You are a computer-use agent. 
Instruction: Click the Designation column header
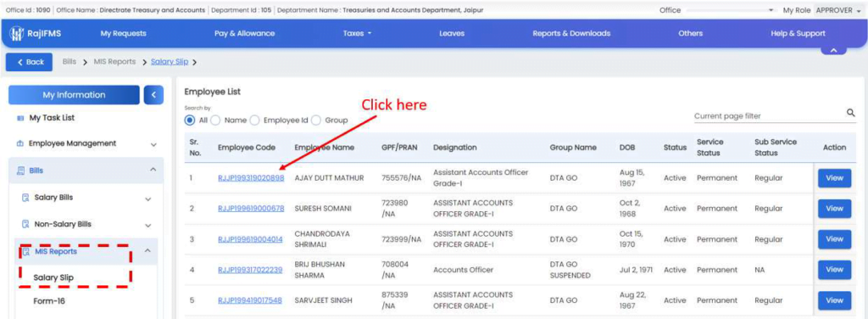point(455,148)
